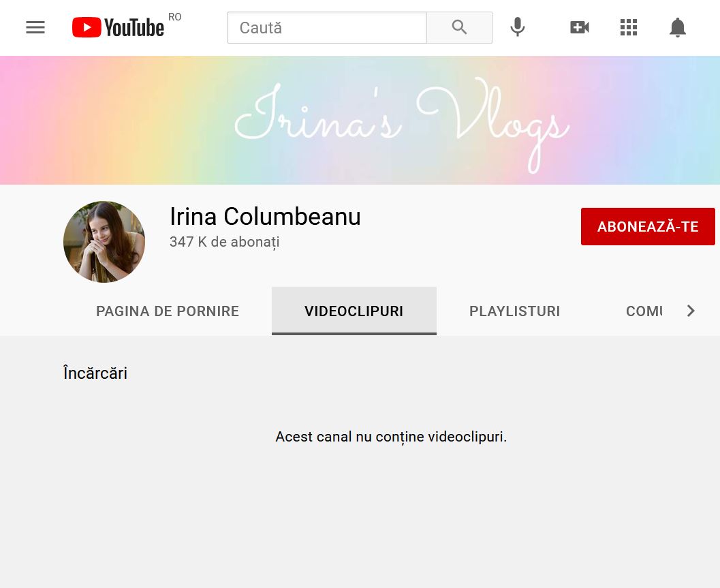Open the PLAYLISTURI tab

514,311
